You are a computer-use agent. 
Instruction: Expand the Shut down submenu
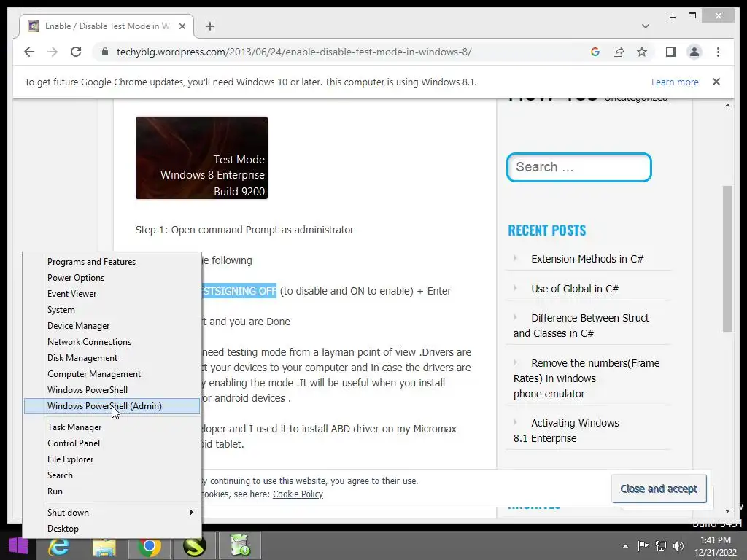[x=112, y=513]
